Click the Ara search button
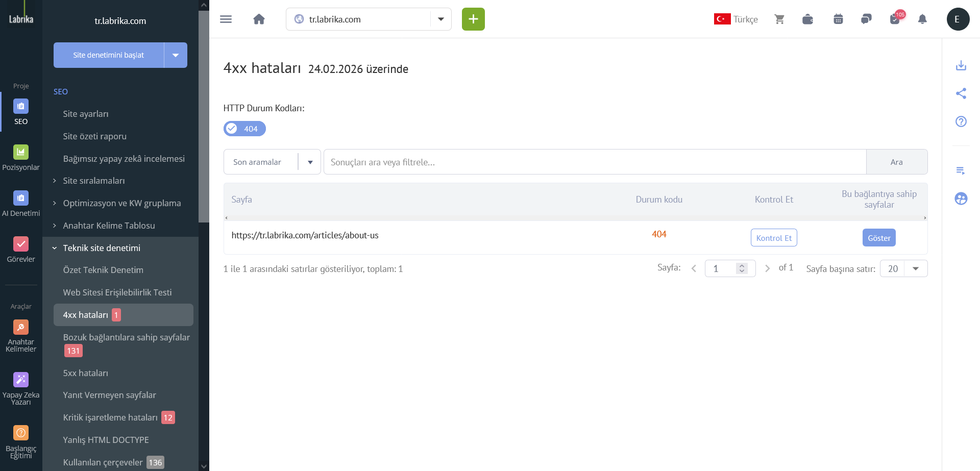980x471 pixels. click(897, 162)
